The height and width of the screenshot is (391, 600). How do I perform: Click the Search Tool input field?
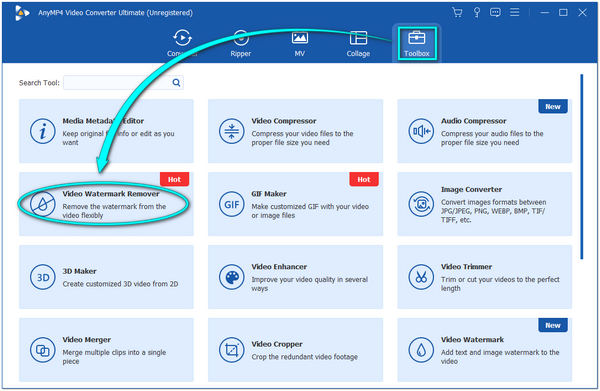123,83
